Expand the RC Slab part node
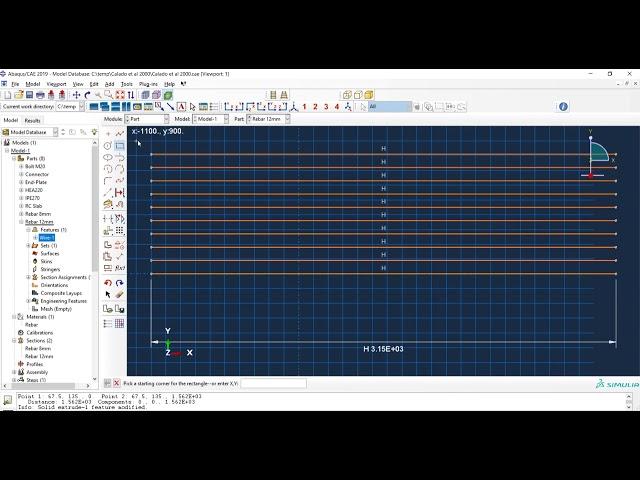 pyautogui.click(x=21, y=206)
